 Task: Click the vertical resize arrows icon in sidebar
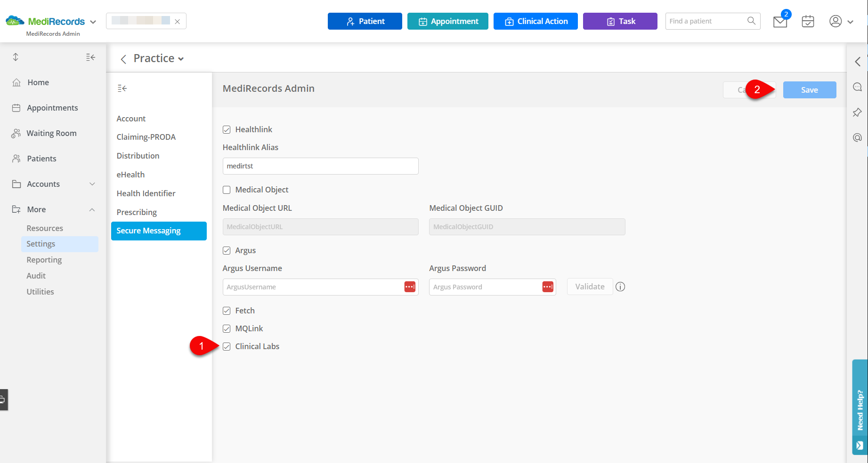click(16, 57)
